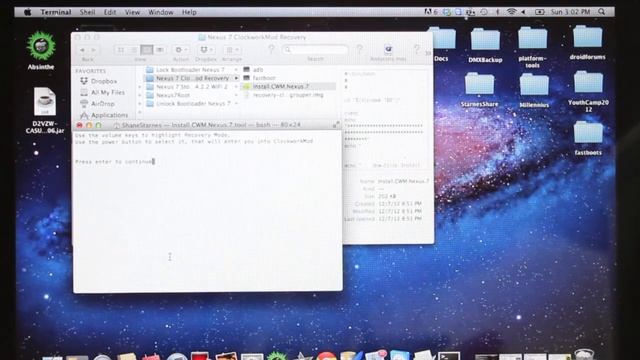Open the Finder Action gear dropdown
640x360 pixels.
(x=181, y=50)
